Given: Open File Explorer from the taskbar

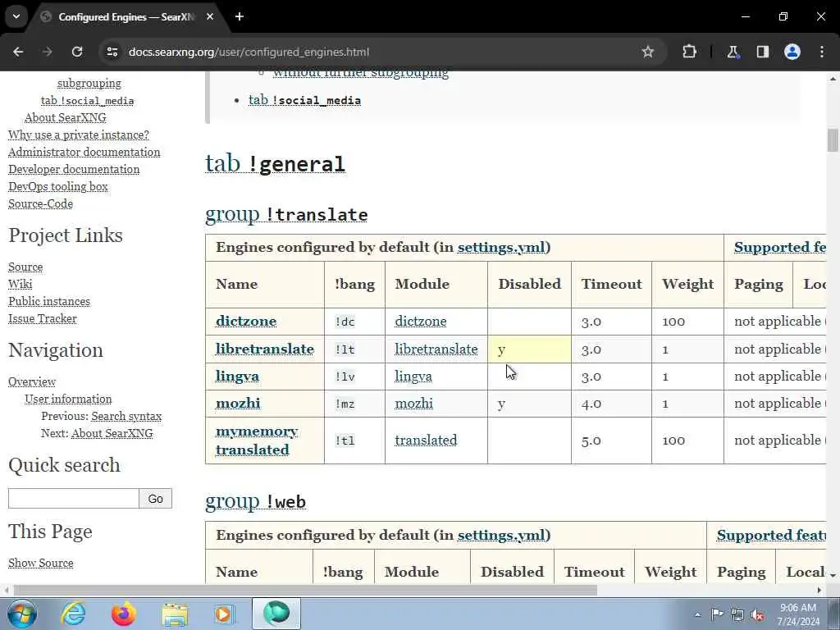Looking at the screenshot, I should 175,614.
